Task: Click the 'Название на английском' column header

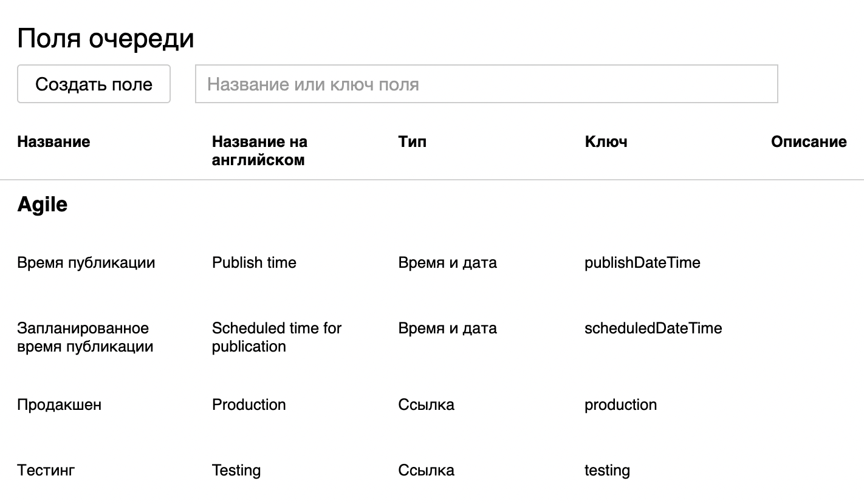Action: point(259,151)
